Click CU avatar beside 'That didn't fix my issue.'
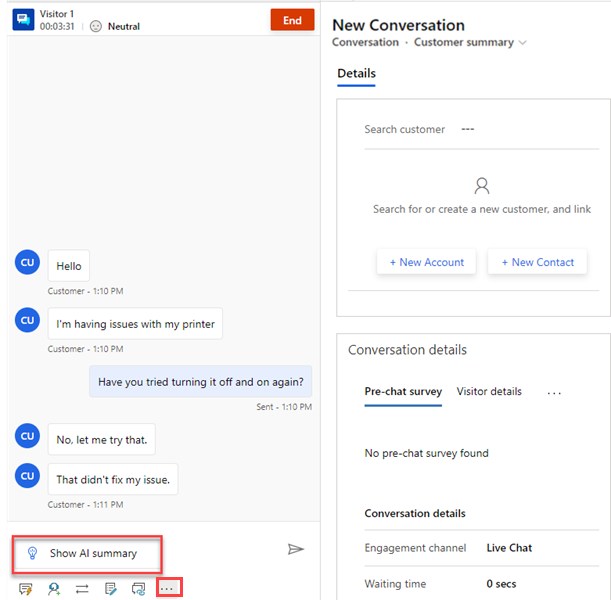 [27, 475]
